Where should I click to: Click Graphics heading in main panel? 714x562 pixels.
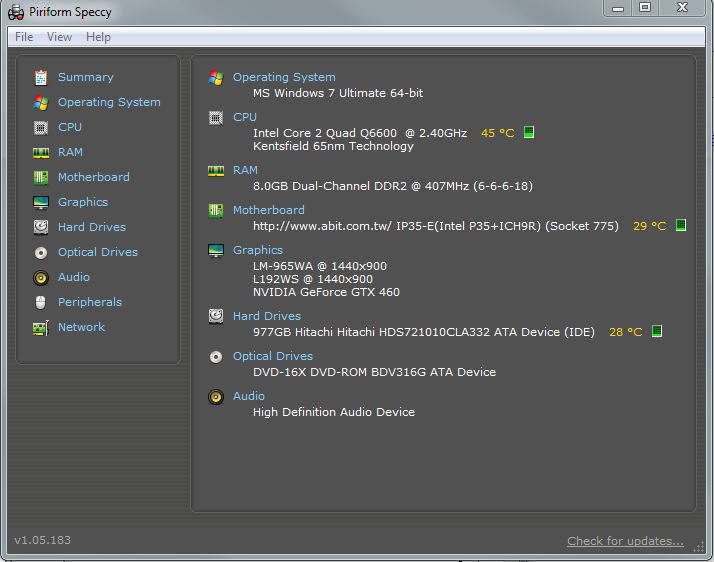pyautogui.click(x=258, y=250)
